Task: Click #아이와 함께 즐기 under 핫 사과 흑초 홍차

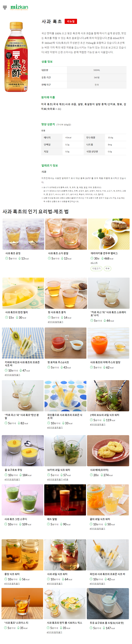Action: tap(55, 322)
